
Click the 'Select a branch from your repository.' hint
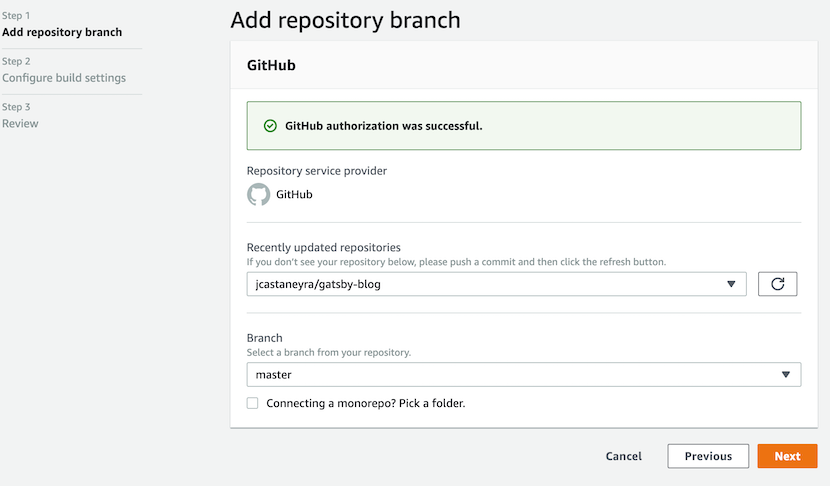point(329,353)
